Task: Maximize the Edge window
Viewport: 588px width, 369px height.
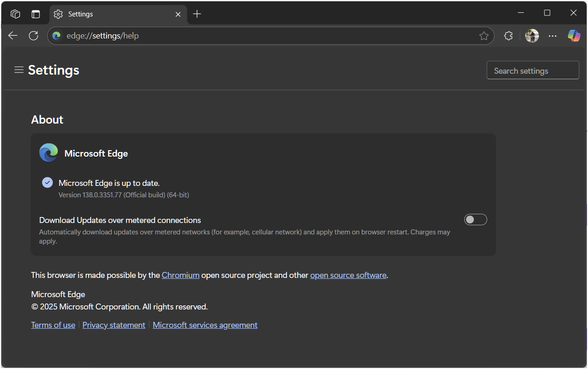Action: [x=547, y=13]
